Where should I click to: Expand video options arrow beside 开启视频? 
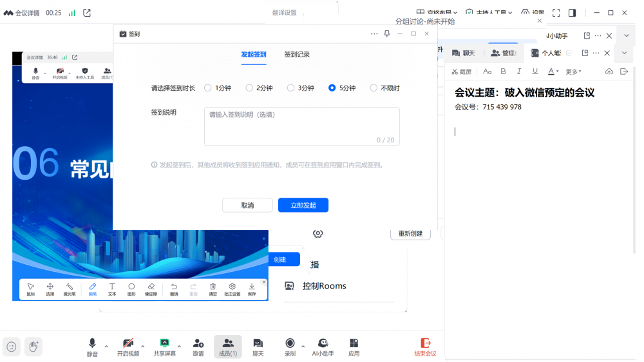(143, 347)
